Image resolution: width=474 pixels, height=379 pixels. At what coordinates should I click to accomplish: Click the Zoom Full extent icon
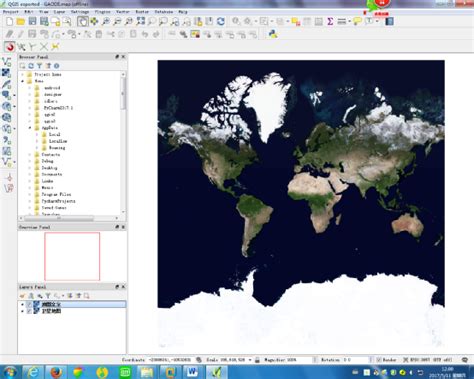[141, 21]
